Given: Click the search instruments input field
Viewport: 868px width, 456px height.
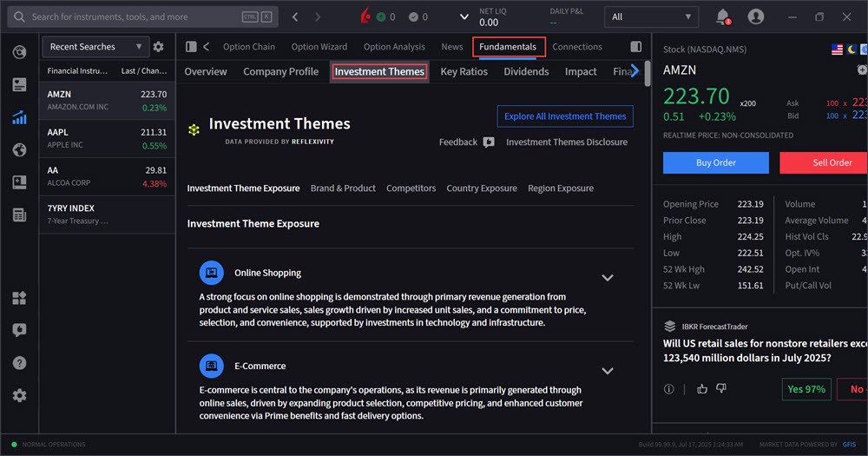Looking at the screenshot, I should point(130,17).
